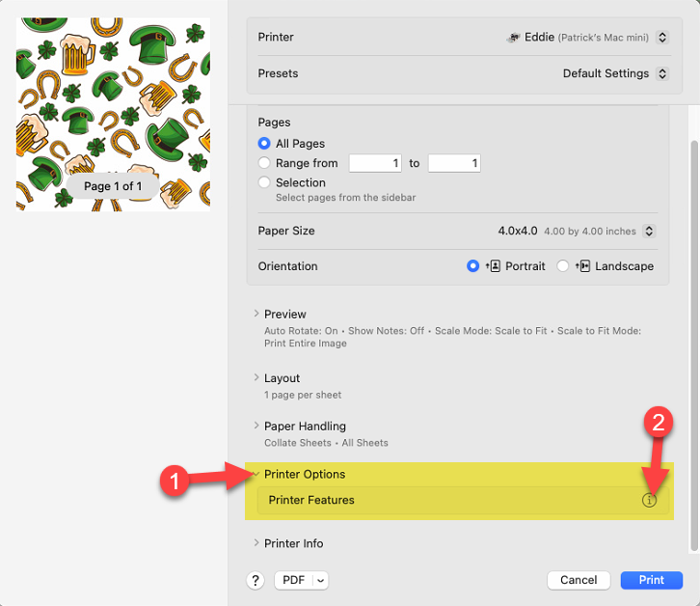Image resolution: width=700 pixels, height=606 pixels.
Task: Click the blue Print button
Action: coord(652,580)
